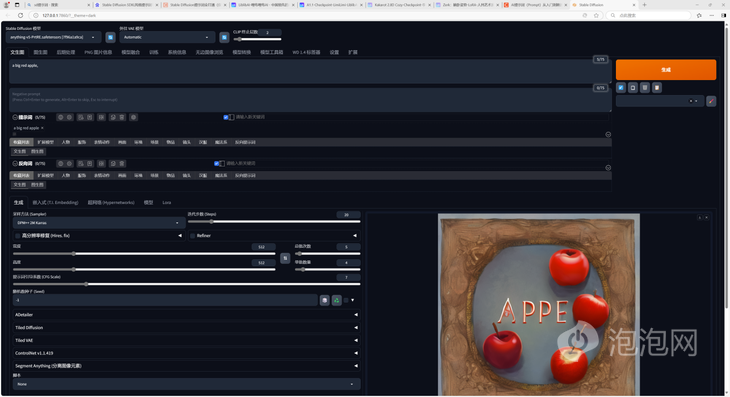Reuse last seed with recycle icon
The width and height of the screenshot is (730, 397).
337,300
